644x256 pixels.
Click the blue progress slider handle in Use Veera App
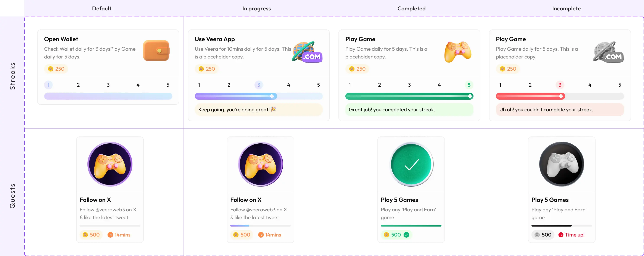[x=272, y=96]
